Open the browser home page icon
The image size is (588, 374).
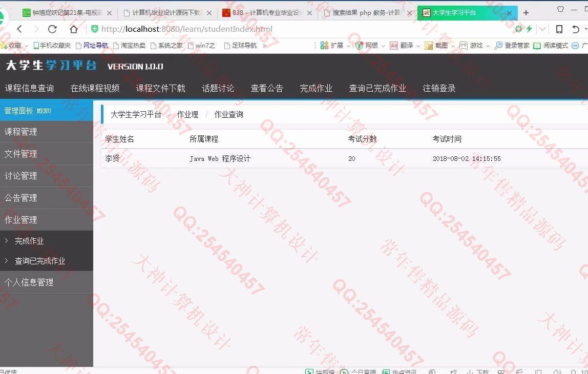74,29
